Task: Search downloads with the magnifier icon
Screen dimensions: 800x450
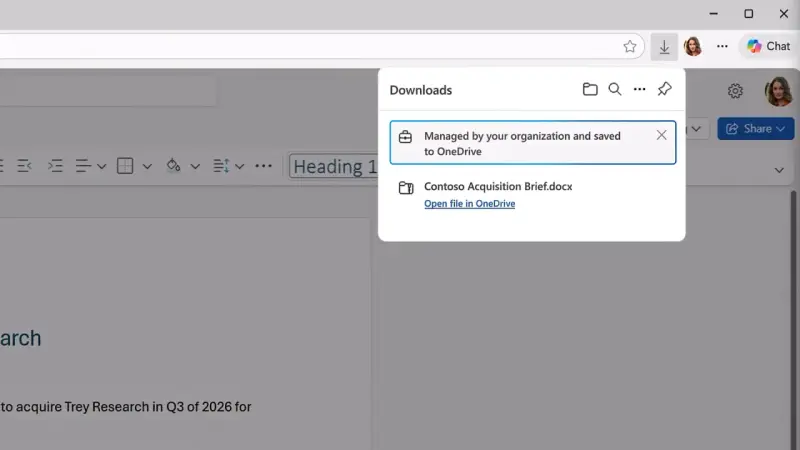Action: click(615, 89)
